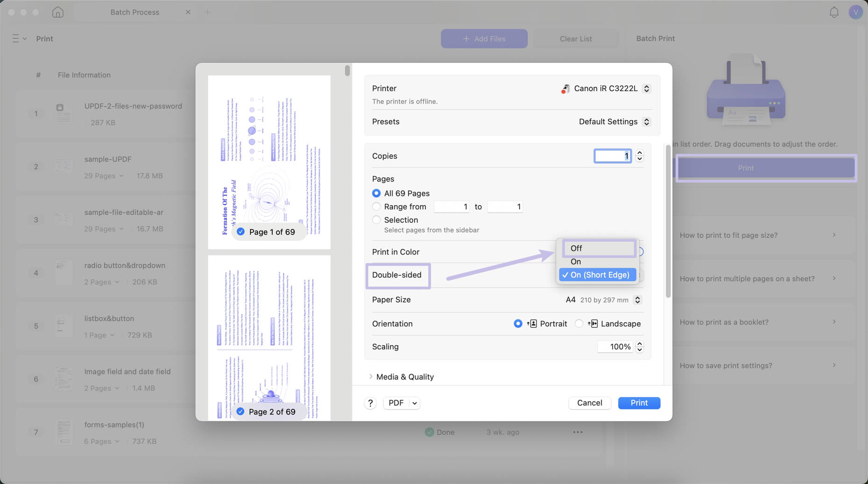Open How to print as a booklet
The image size is (868, 484).
tap(758, 322)
